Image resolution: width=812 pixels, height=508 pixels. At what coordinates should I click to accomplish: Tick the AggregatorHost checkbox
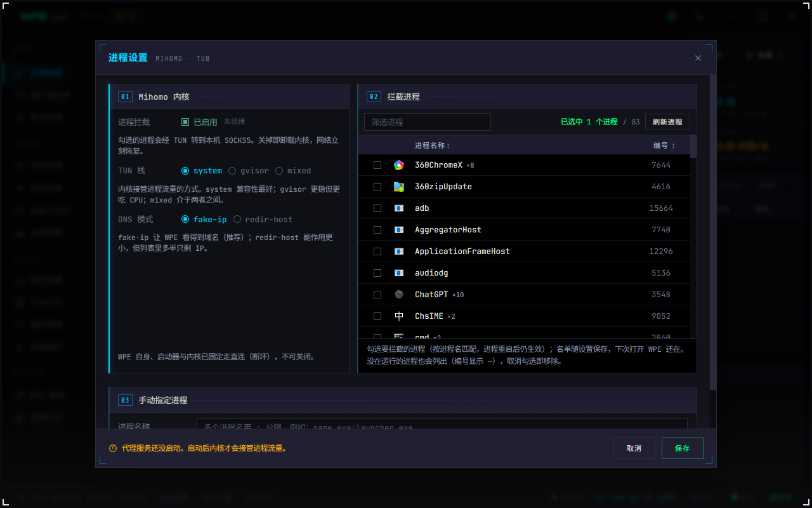pyautogui.click(x=377, y=230)
